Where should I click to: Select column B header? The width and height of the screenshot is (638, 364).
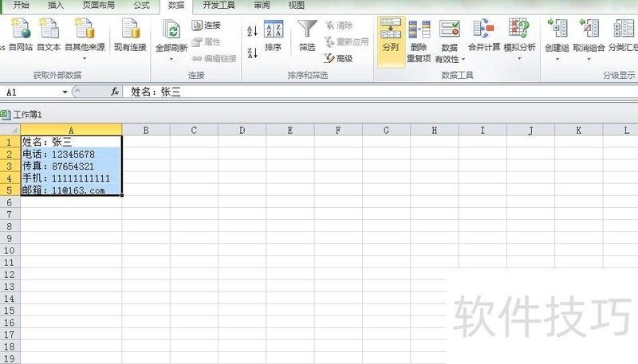(x=146, y=130)
